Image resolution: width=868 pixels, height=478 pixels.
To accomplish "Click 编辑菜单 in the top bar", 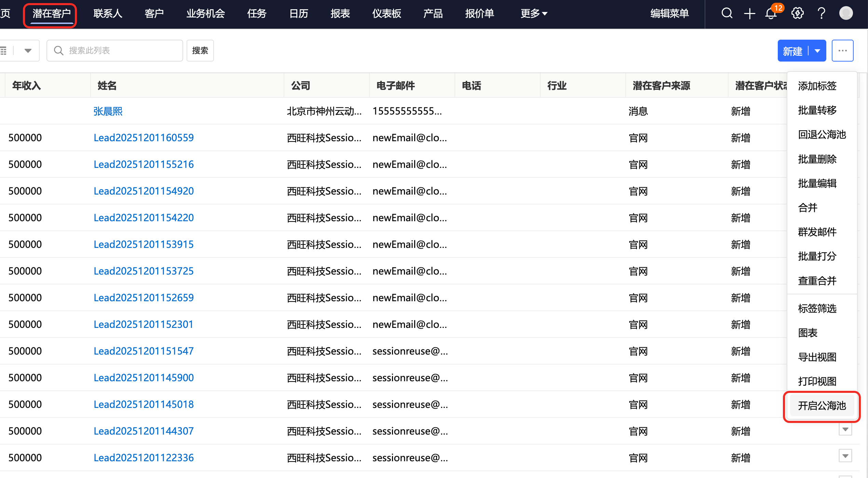I will (x=669, y=14).
